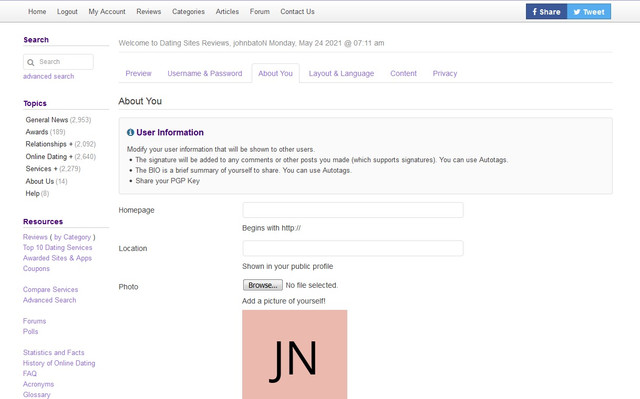
Task: Open the Statistics and Facts link
Action: (x=53, y=353)
